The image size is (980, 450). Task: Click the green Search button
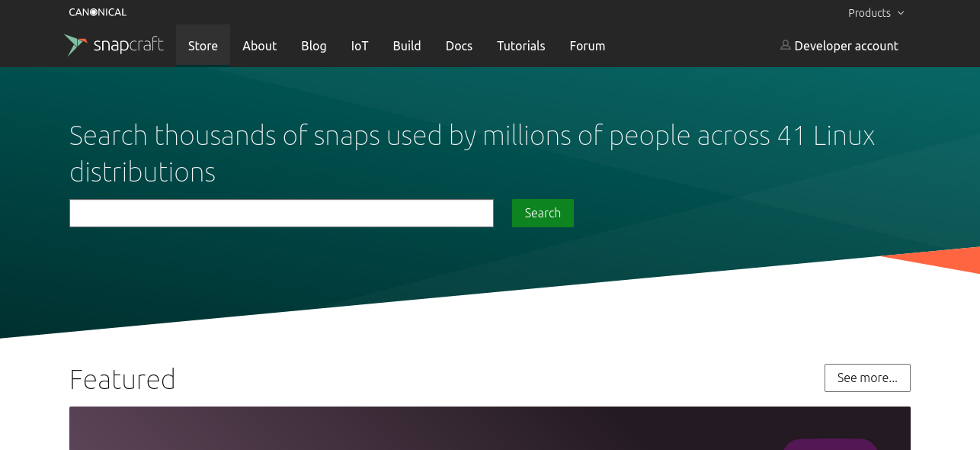543,213
